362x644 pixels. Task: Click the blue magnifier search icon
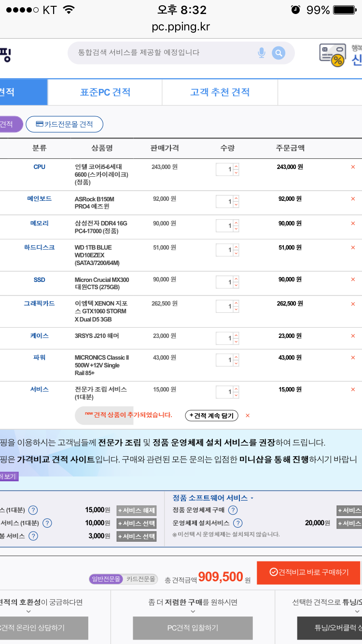278,53
